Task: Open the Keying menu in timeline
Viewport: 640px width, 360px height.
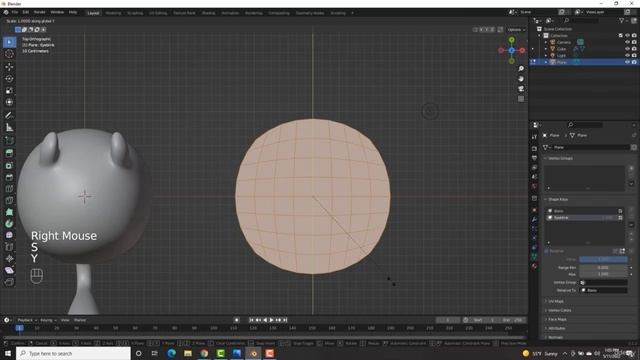Action: pos(48,320)
